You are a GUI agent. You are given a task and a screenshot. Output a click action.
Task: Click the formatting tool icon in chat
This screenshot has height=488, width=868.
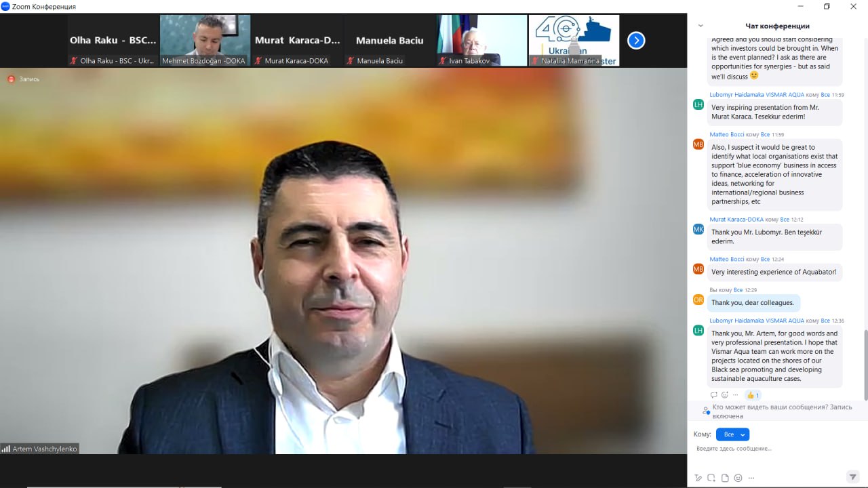tap(698, 478)
